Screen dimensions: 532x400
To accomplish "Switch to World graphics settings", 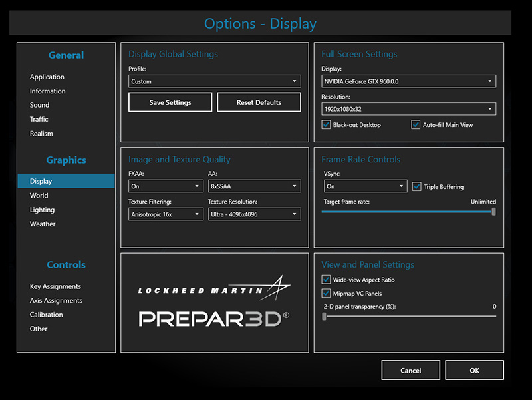I will point(39,196).
